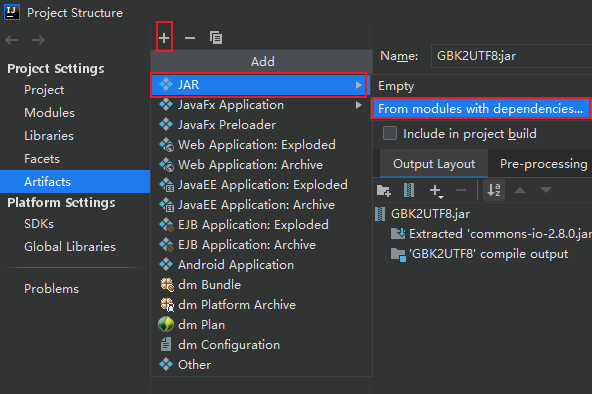592x394 pixels.
Task: Click the Move Down arrow icon
Action: point(546,190)
